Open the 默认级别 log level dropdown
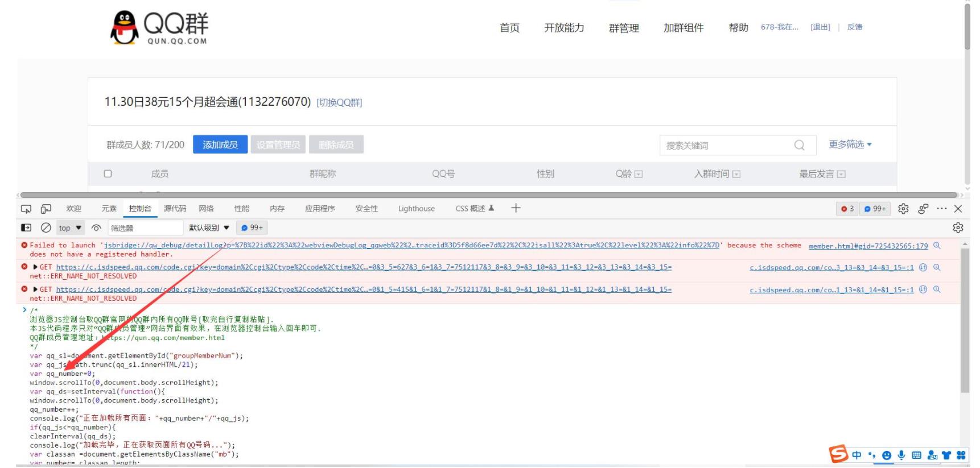This screenshot has height=468, width=980. tap(209, 227)
